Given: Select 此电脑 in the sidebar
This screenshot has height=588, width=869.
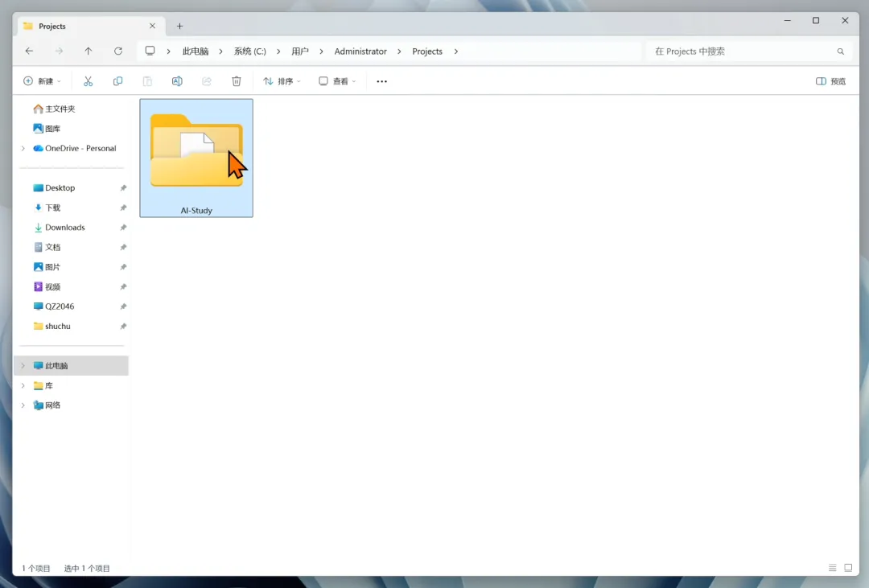Looking at the screenshot, I should coord(71,366).
